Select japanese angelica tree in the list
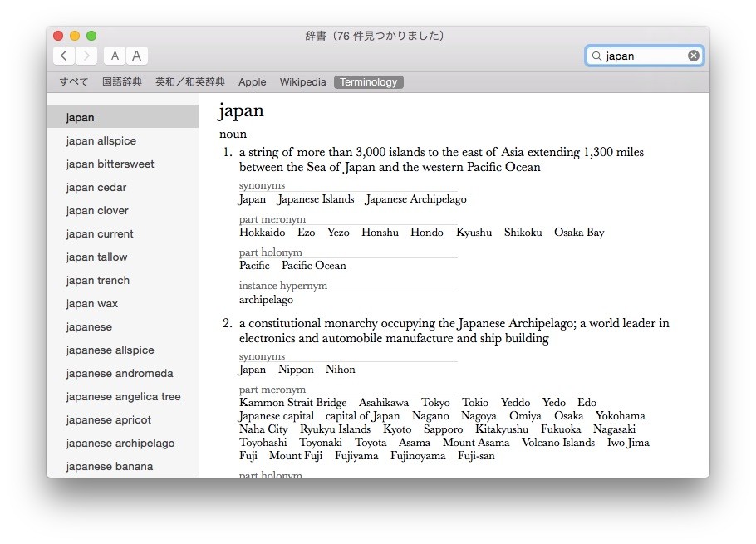This screenshot has width=756, height=544. tap(122, 396)
